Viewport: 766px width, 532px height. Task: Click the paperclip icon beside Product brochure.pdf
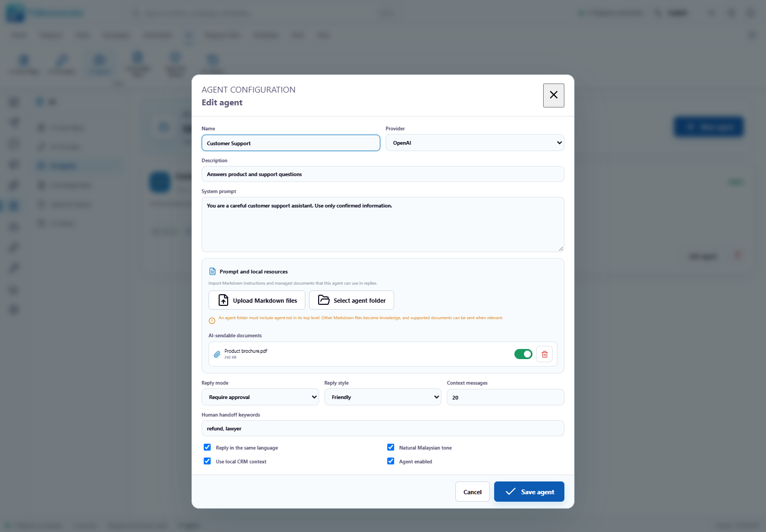click(217, 354)
